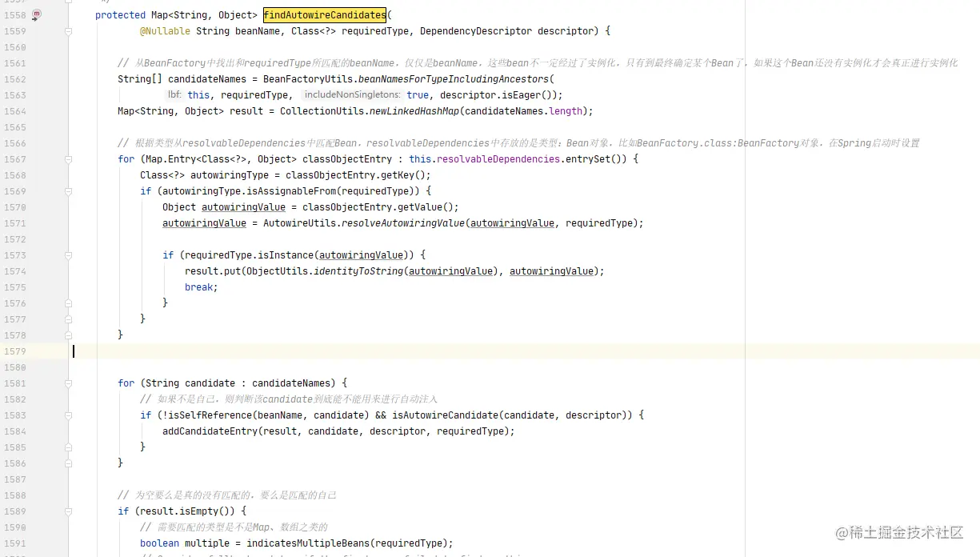
Task: Click the comment on line 1561
Action: pyautogui.click(x=538, y=63)
